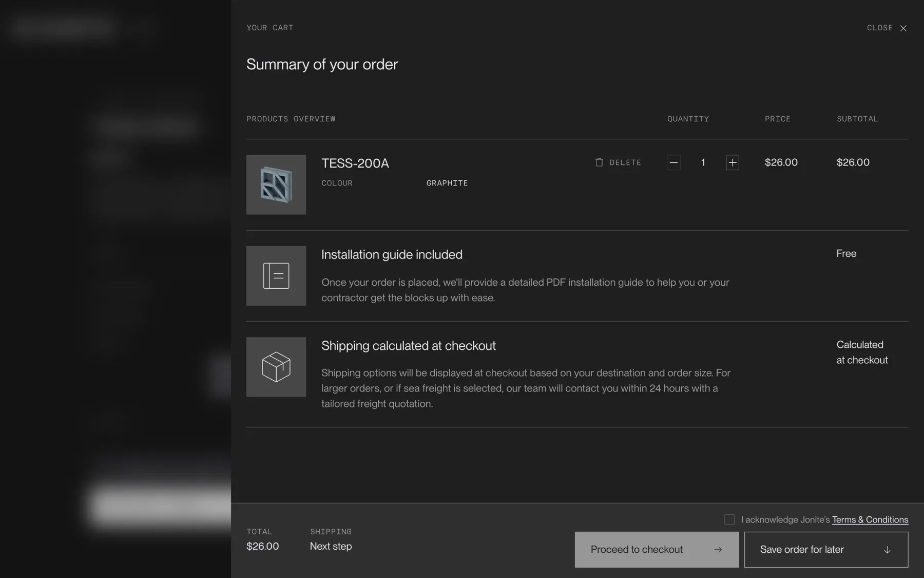Click the $26.00 subtotal value
The height and width of the screenshot is (578, 924).
pos(853,162)
